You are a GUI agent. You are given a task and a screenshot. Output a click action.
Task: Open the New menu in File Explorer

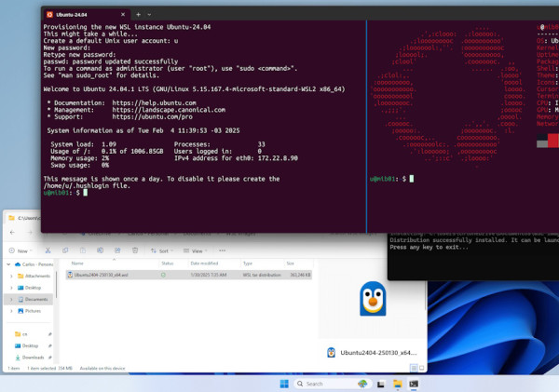(x=20, y=250)
